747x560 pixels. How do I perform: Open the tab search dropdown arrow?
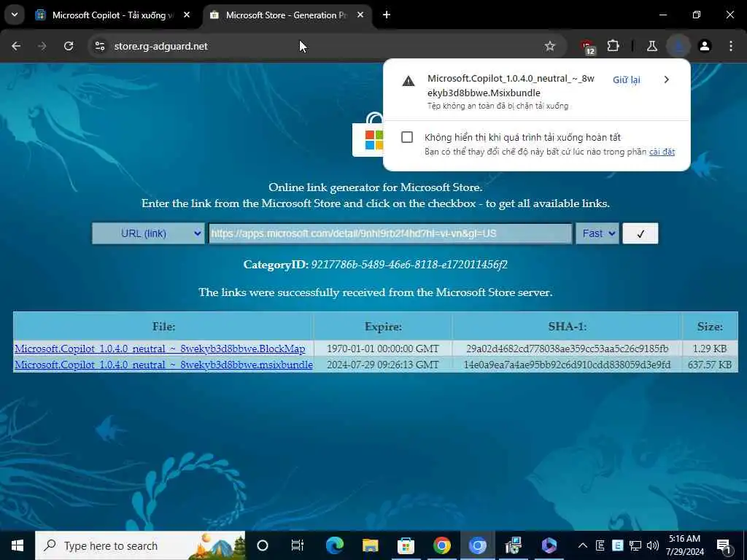15,15
